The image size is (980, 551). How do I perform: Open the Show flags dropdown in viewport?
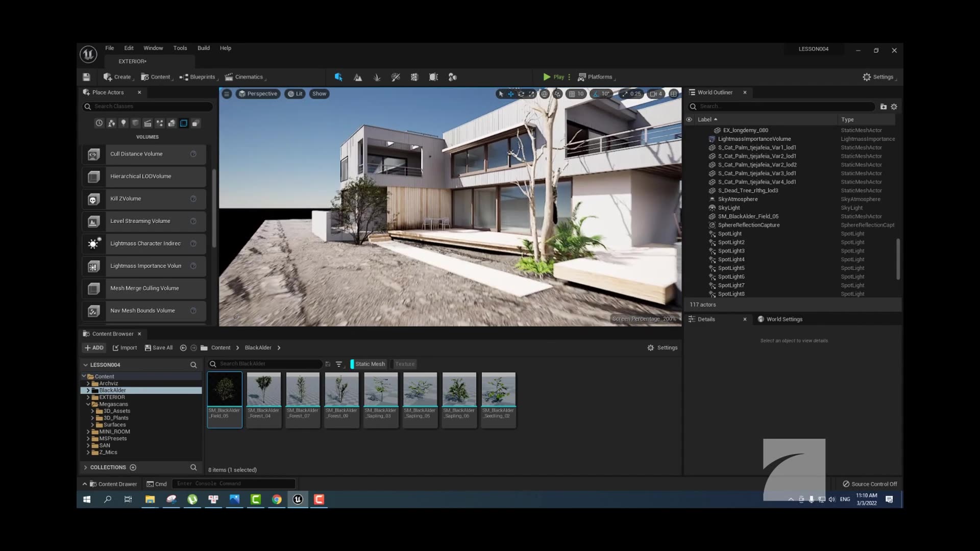pos(319,94)
